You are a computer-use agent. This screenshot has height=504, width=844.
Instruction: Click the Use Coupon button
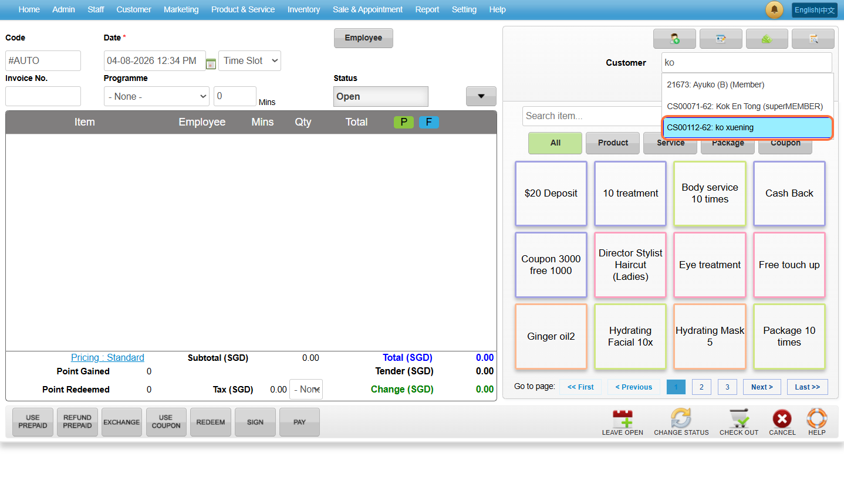pyautogui.click(x=166, y=422)
